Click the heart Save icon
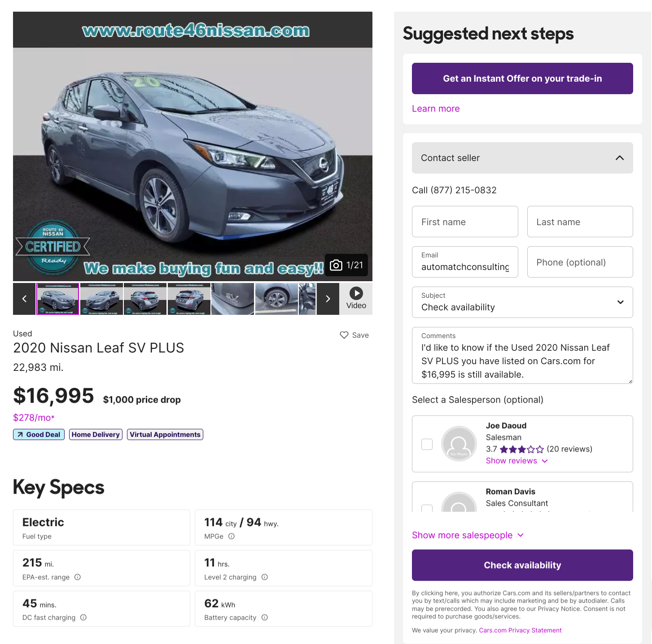This screenshot has height=644, width=652. [x=344, y=335]
